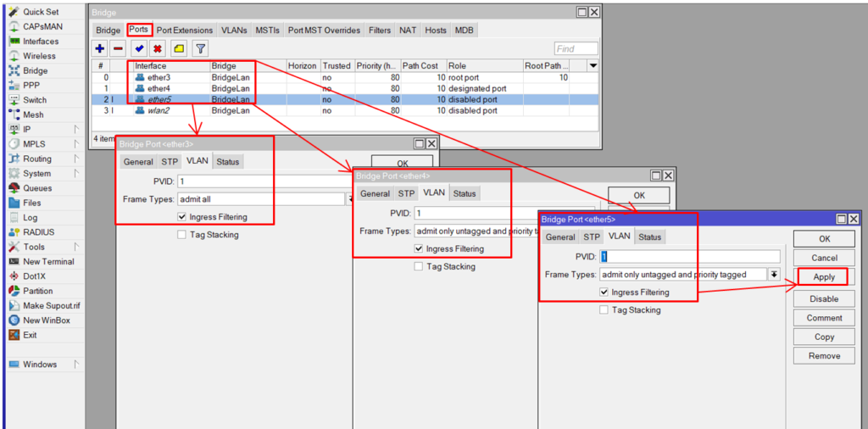The width and height of the screenshot is (868, 429).
Task: Click the red minus remove icon
Action: point(118,49)
